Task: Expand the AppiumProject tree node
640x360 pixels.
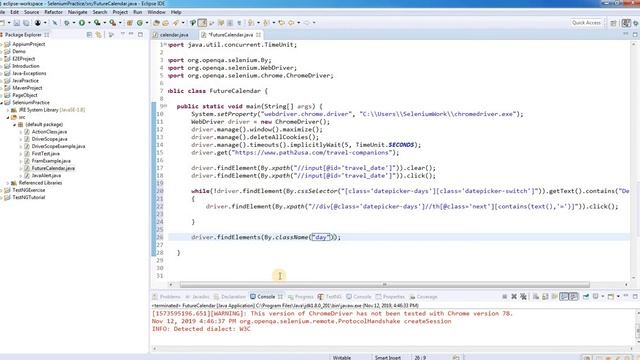Action: tap(2, 44)
